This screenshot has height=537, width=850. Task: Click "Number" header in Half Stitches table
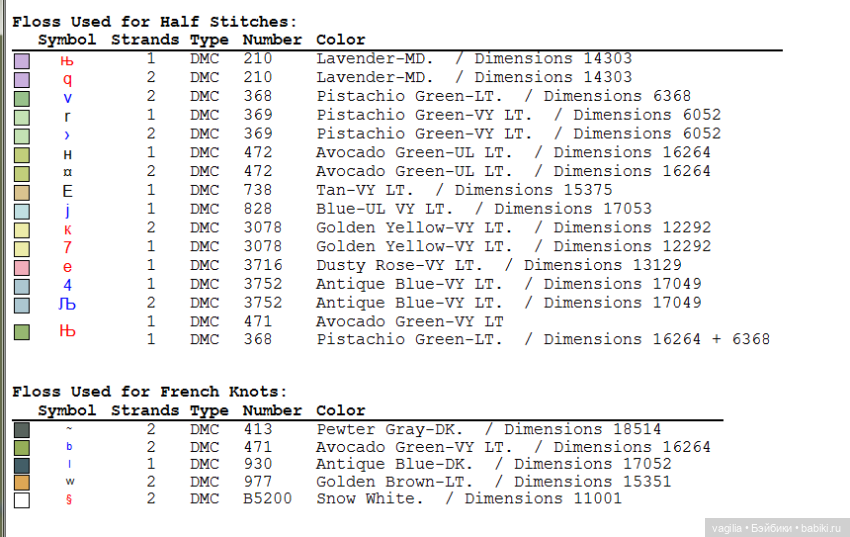271,40
